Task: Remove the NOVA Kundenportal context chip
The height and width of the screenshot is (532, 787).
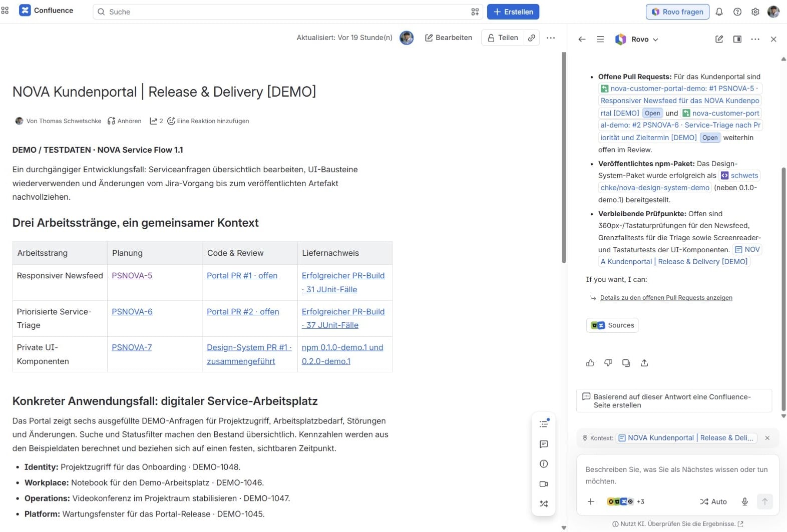Action: point(767,438)
